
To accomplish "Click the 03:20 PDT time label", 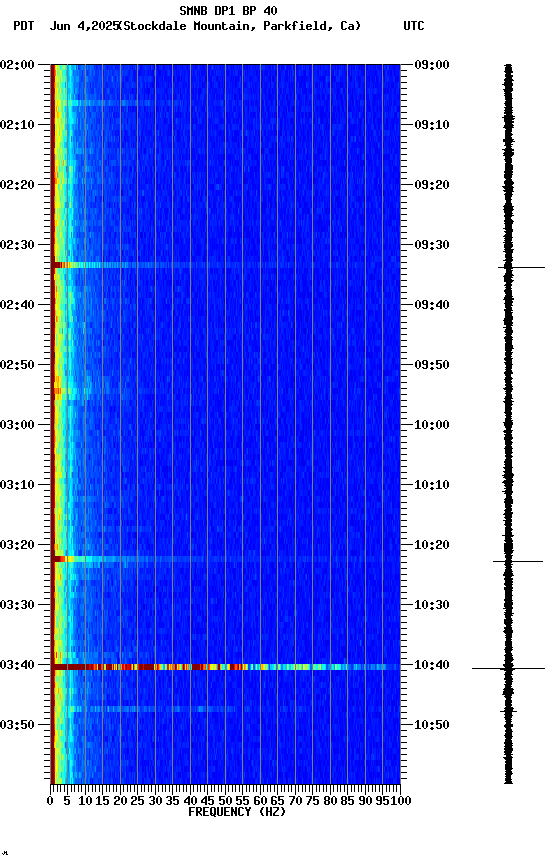I will tap(17, 545).
